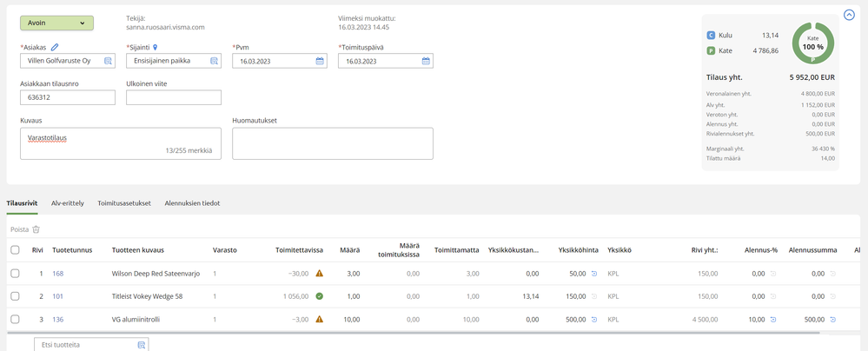Edit customer using Asiakas pencil icon
Image resolution: width=868 pixels, height=351 pixels.
click(54, 48)
